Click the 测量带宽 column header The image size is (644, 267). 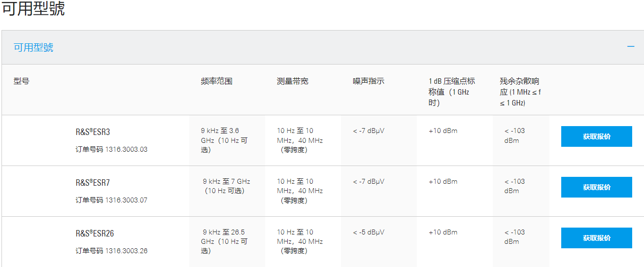292,81
